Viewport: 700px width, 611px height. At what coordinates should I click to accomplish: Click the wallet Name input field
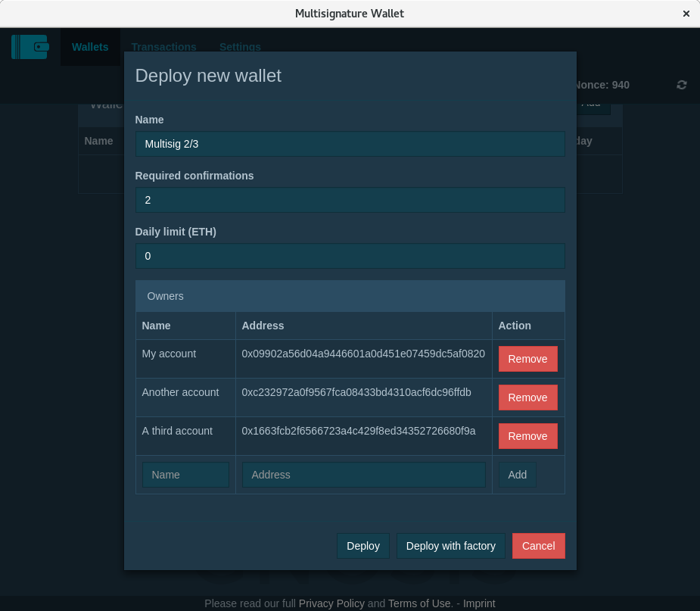[350, 144]
